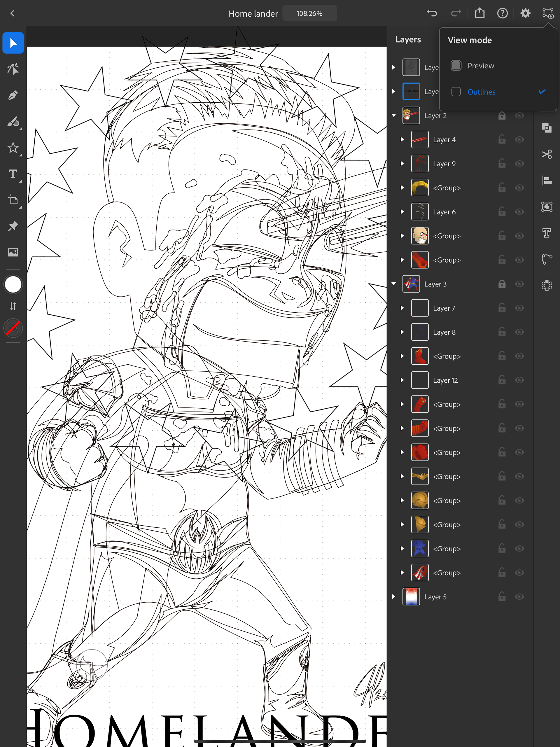Toggle lock on Layer 9
The image size is (560, 747).
(x=502, y=163)
